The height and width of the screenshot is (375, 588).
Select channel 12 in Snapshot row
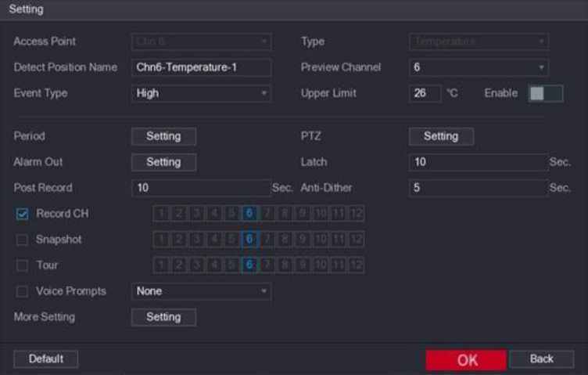coord(356,240)
